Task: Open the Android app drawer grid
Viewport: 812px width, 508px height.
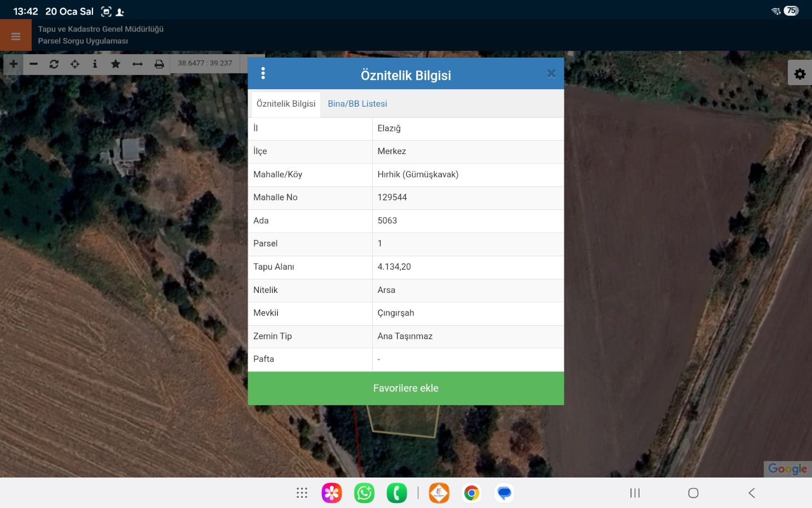Action: [x=302, y=493]
